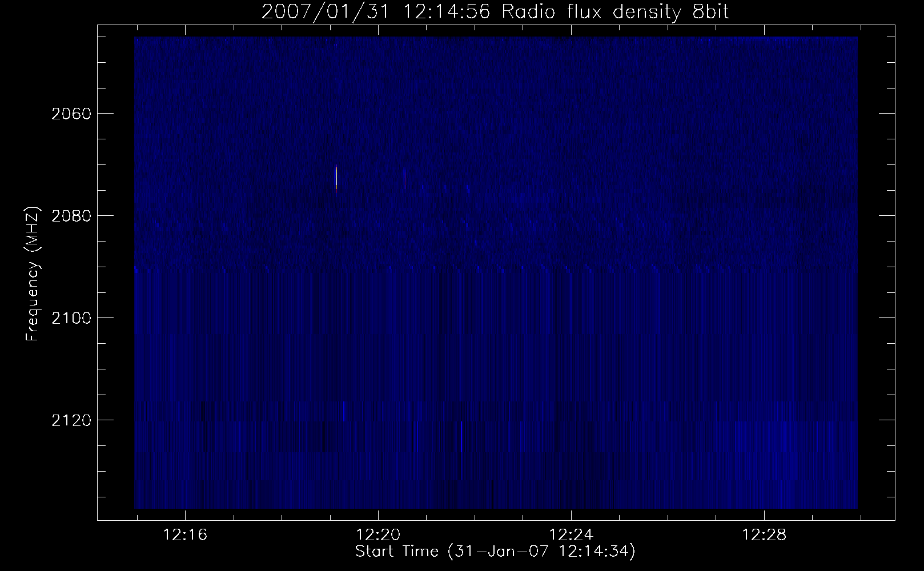Click the 12:20 time tick label
This screenshot has height=571, width=924.
click(378, 535)
